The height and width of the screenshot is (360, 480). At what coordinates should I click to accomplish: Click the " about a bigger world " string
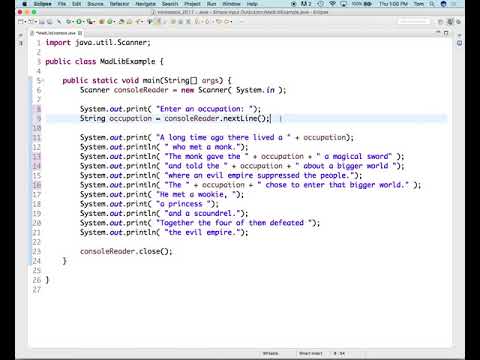[346, 166]
